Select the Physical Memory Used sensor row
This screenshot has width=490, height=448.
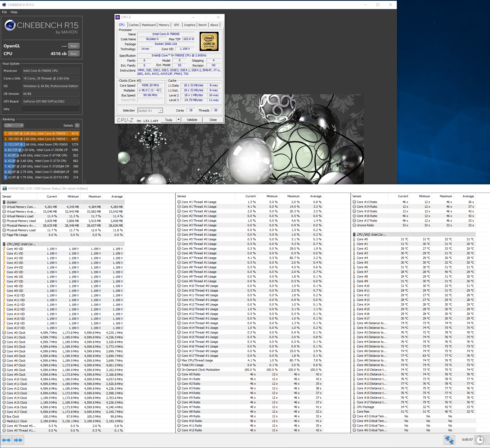click(63, 221)
